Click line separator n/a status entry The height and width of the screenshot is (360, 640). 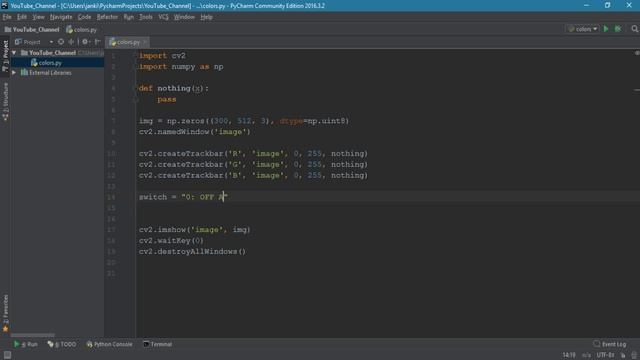point(586,355)
